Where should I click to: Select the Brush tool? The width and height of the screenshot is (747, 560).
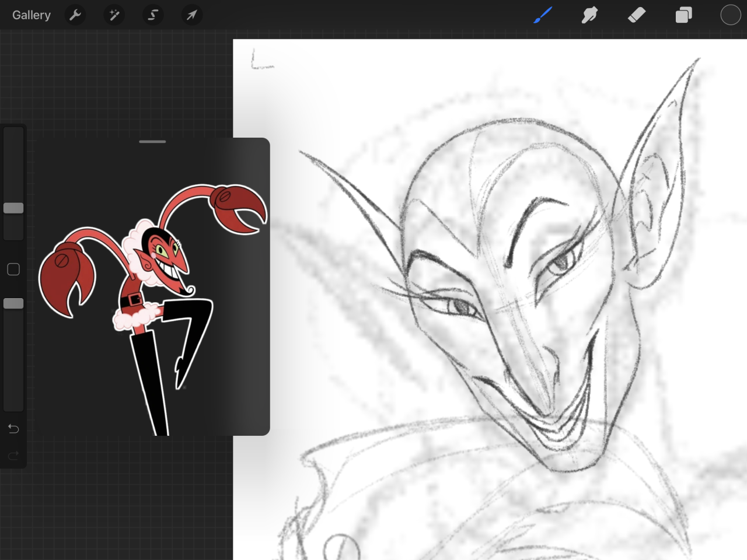543,15
